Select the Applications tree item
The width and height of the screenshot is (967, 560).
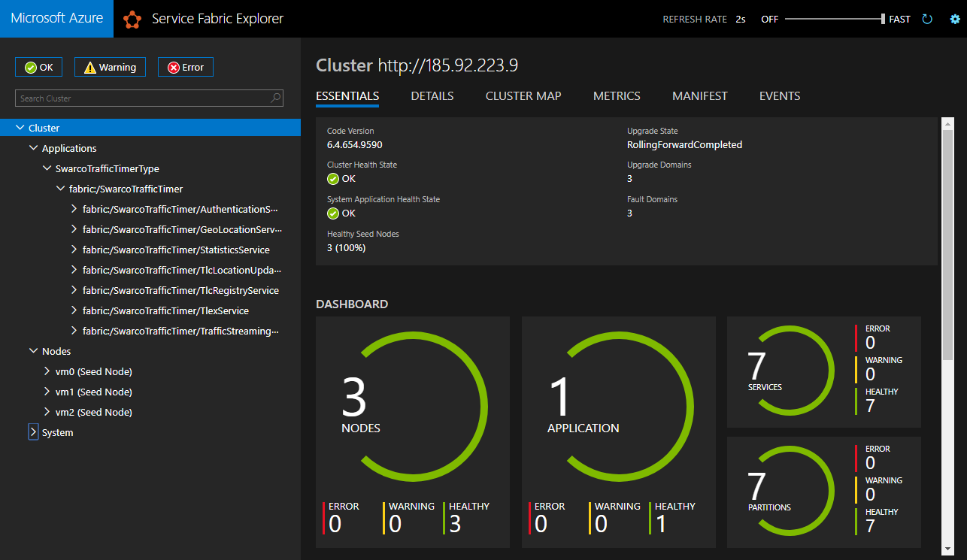(69, 149)
